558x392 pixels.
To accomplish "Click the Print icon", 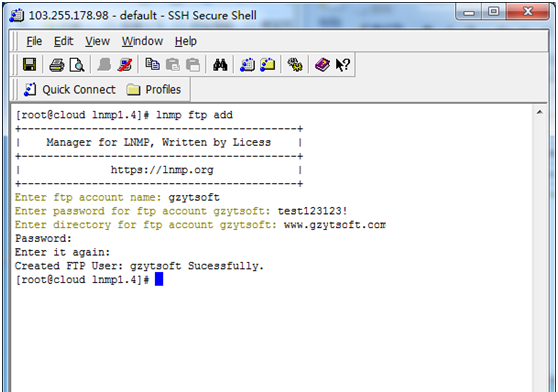I will pos(57,65).
